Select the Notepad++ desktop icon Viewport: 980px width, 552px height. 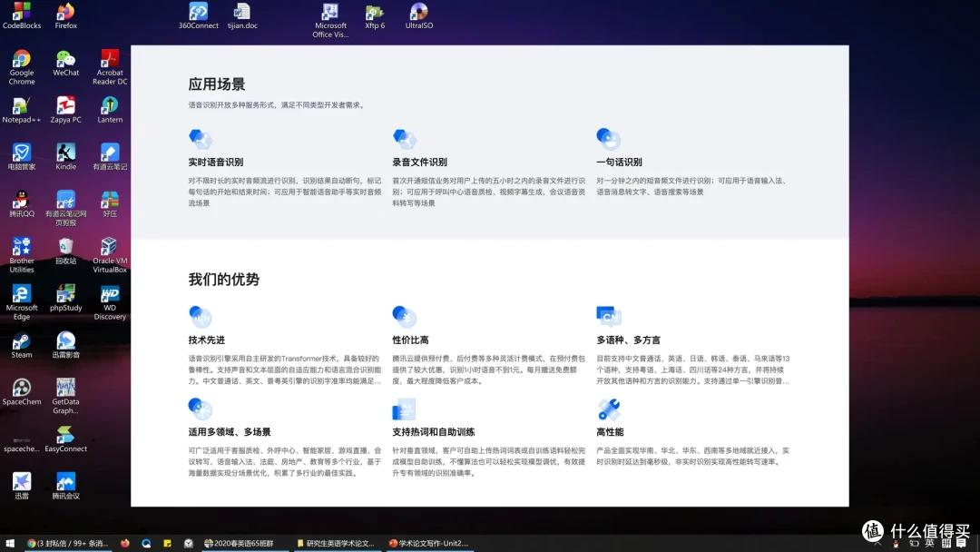pyautogui.click(x=22, y=109)
